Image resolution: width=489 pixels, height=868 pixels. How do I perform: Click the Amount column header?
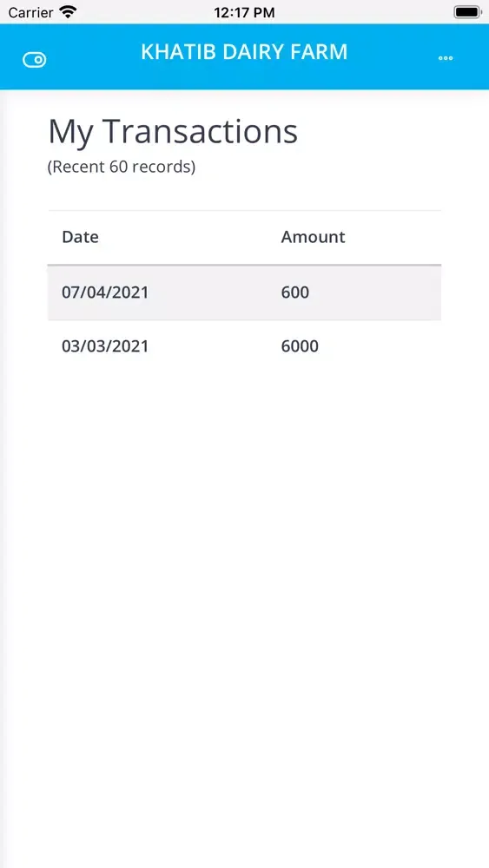(x=313, y=237)
